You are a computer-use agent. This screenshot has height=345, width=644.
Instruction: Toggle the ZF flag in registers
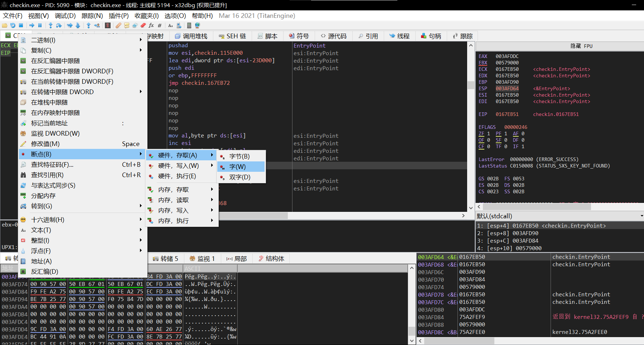coord(481,133)
